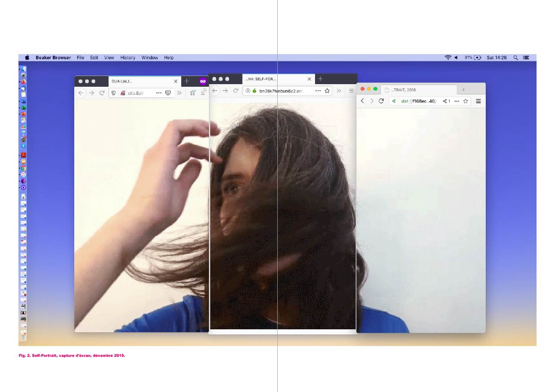Viewport: 555px width, 392px height.
Task: Open page actions dots in Beaker address bar
Action: (456, 101)
